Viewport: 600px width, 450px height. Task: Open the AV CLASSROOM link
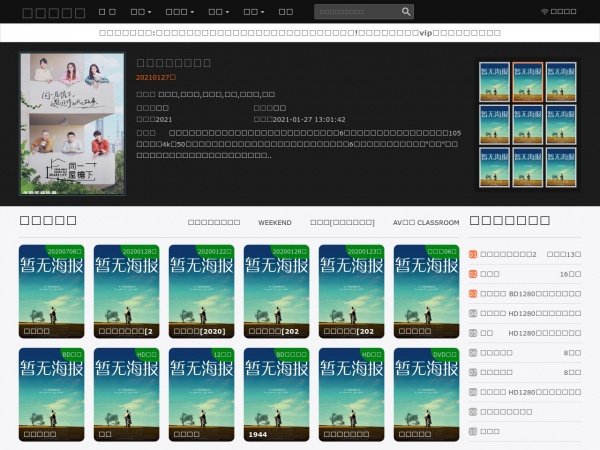click(426, 222)
